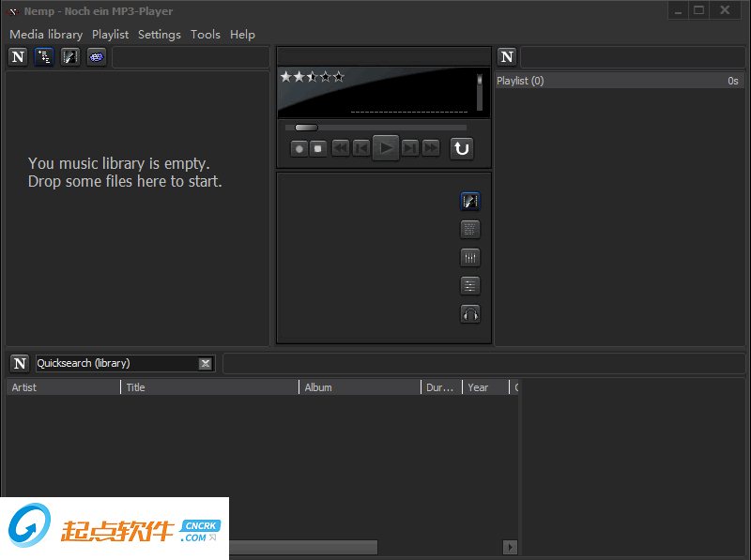Image resolution: width=751 pixels, height=560 pixels.
Task: Open the equalizer panel
Action: click(470, 258)
